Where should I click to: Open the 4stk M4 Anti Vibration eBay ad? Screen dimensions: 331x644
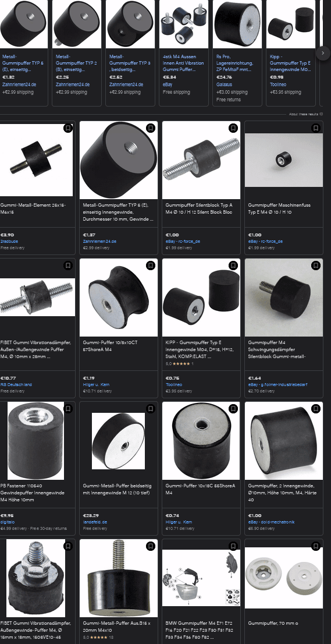[x=183, y=53]
